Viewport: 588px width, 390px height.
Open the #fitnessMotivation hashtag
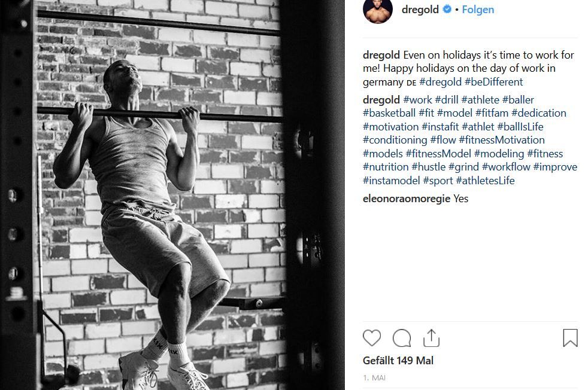502,140
